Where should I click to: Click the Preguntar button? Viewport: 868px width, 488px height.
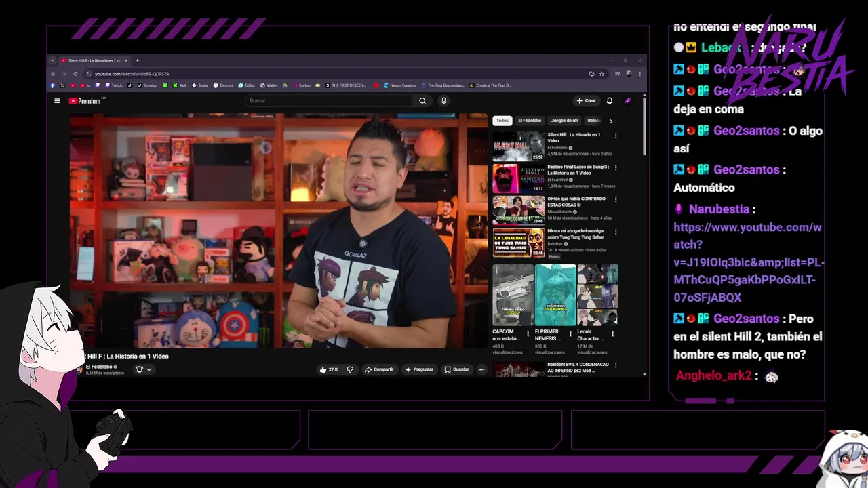(419, 369)
